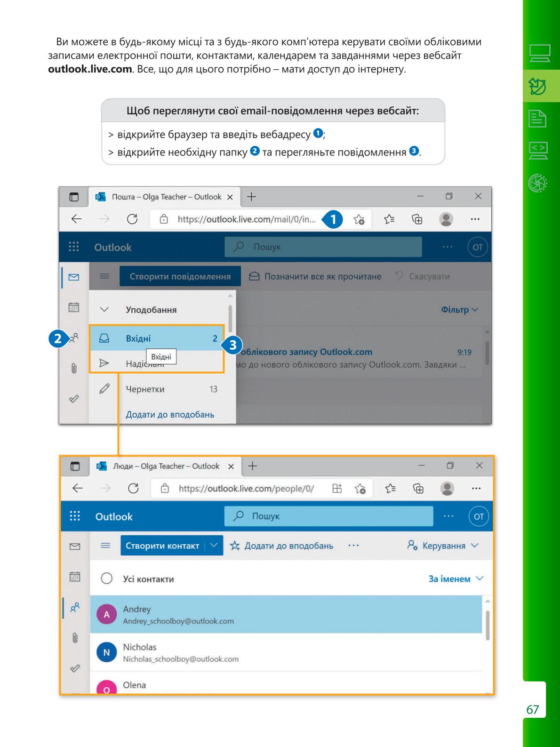
Task: Open Favorites star list in Пошта window
Action: [389, 219]
